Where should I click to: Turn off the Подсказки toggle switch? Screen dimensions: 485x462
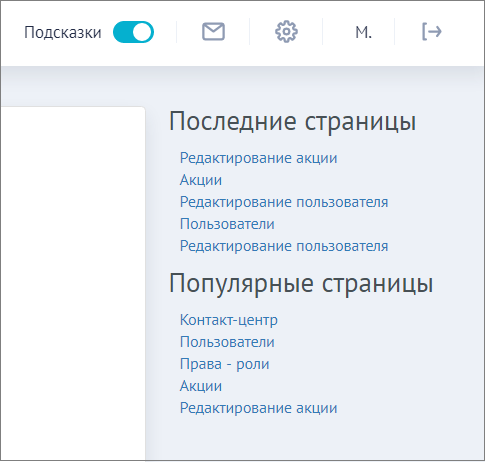tap(133, 32)
